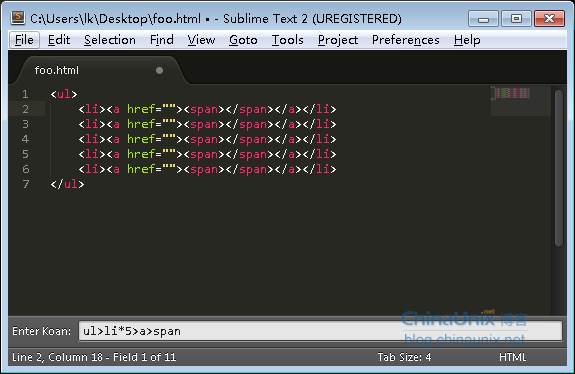
Task: Click the opening <span> tag on line 4
Action: [204, 139]
